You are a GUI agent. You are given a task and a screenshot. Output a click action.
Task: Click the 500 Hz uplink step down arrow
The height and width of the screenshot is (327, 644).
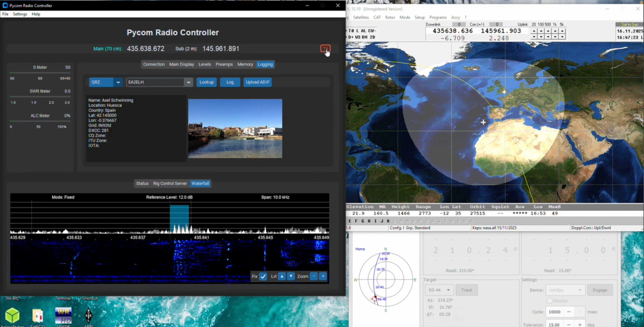coord(548,37)
